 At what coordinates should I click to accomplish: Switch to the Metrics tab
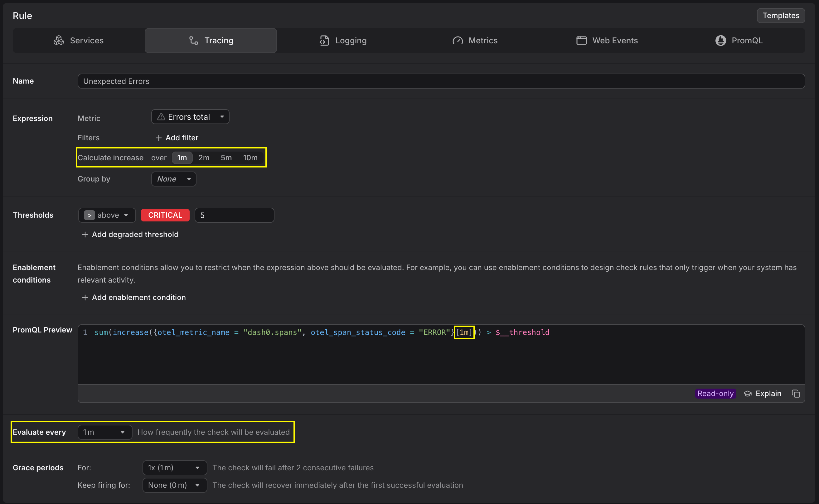click(x=475, y=40)
